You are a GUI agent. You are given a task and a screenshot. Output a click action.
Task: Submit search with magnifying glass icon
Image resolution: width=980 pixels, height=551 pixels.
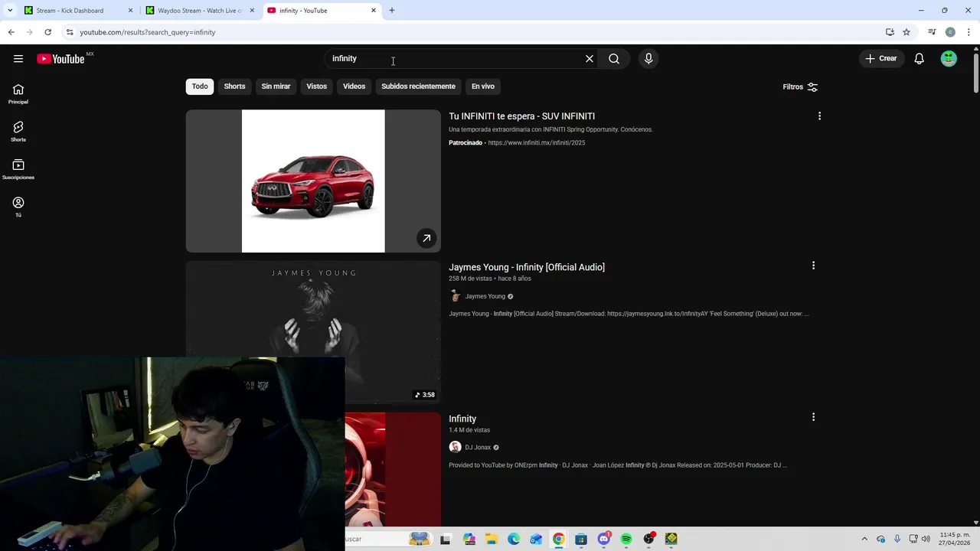point(614,59)
